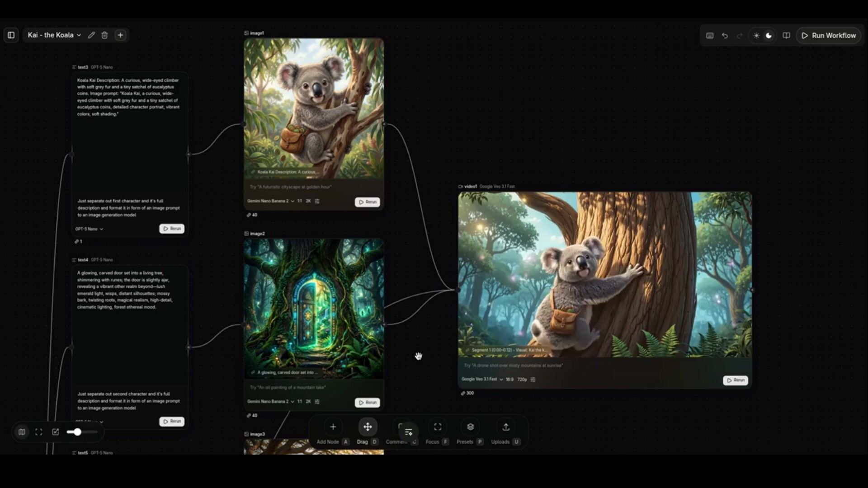Screen dimensions: 868x488
Task: Create new workflow with plus icon
Action: pyautogui.click(x=120, y=35)
